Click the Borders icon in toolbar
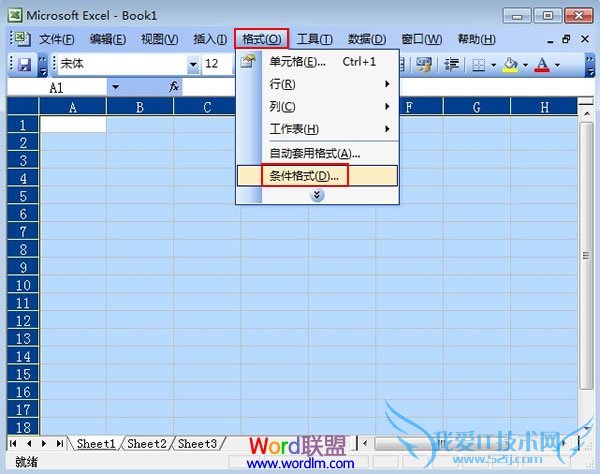Image resolution: width=600 pixels, height=474 pixels. click(478, 65)
